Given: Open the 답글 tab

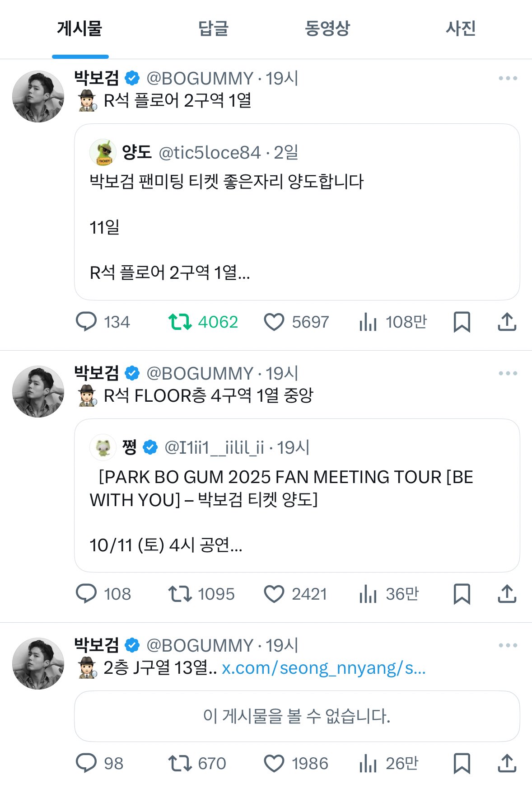Looking at the screenshot, I should (213, 28).
